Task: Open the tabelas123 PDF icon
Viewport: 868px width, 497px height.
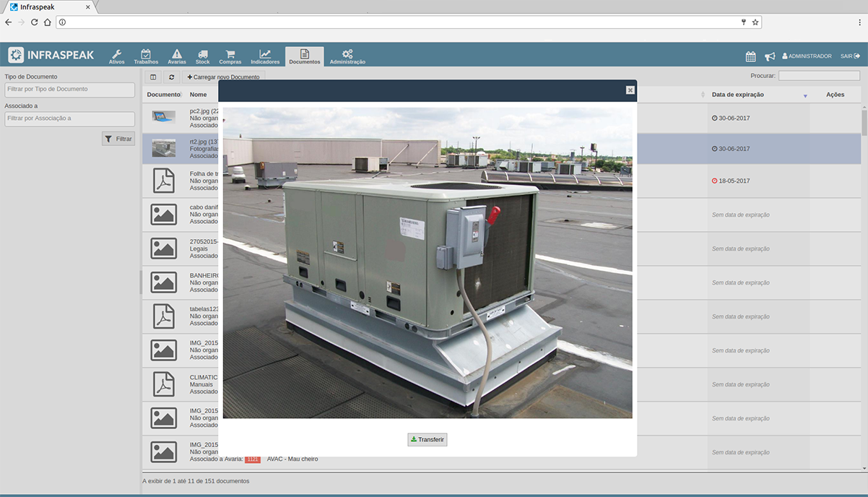Action: (164, 316)
